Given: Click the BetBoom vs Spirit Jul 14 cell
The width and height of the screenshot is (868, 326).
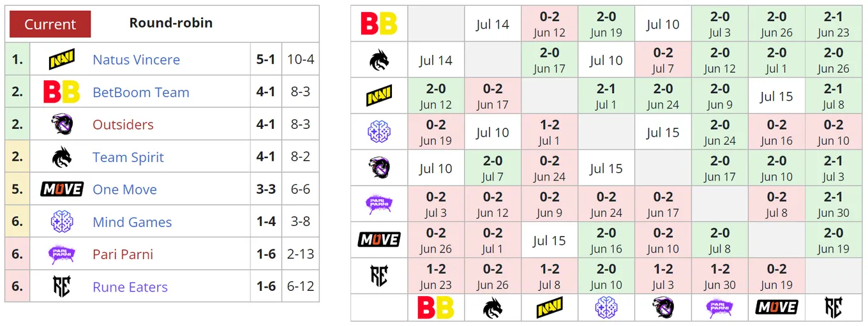Looking at the screenshot, I should (493, 24).
